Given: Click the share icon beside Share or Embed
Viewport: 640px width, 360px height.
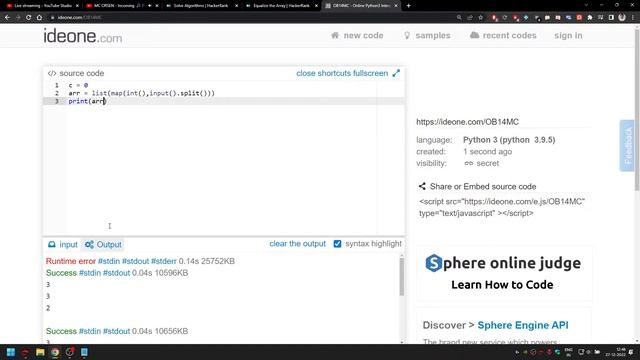Looking at the screenshot, I should [422, 187].
